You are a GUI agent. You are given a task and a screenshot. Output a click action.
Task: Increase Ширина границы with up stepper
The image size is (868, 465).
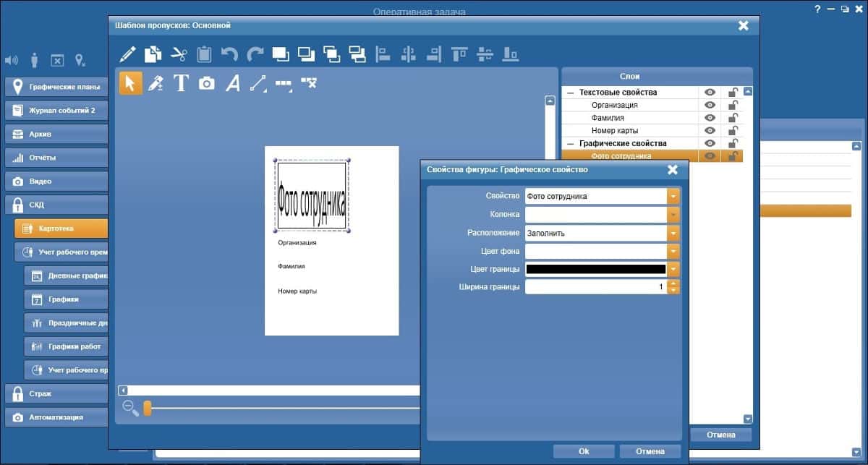(673, 283)
